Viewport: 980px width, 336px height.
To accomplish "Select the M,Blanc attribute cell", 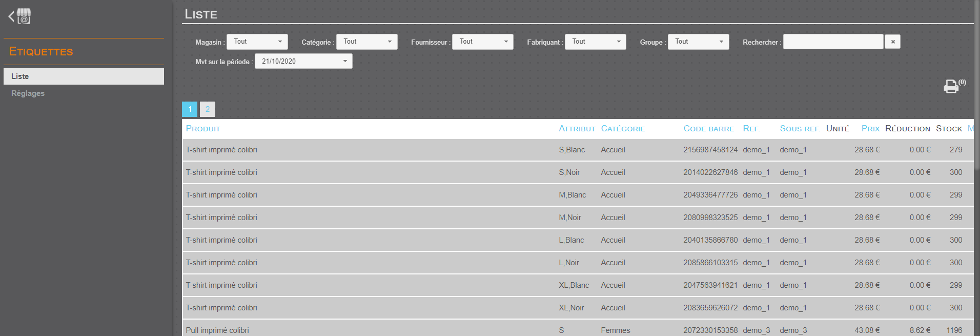I will tap(573, 195).
